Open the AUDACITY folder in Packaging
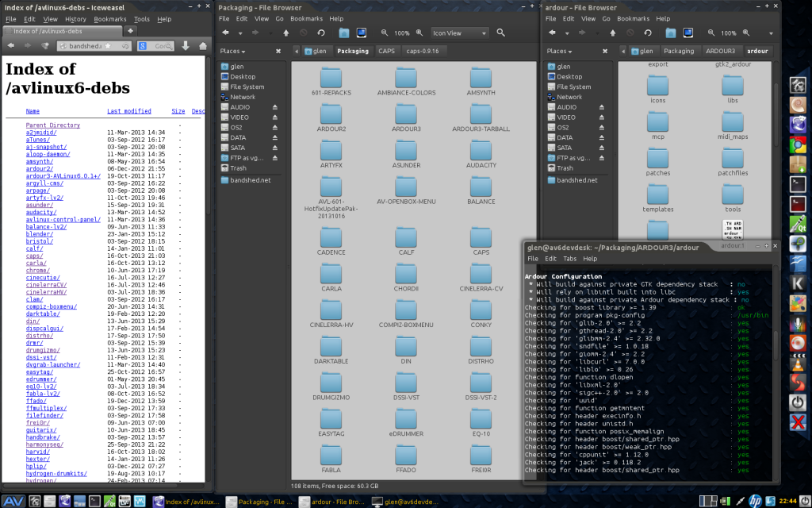812x508 pixels. pos(481,155)
